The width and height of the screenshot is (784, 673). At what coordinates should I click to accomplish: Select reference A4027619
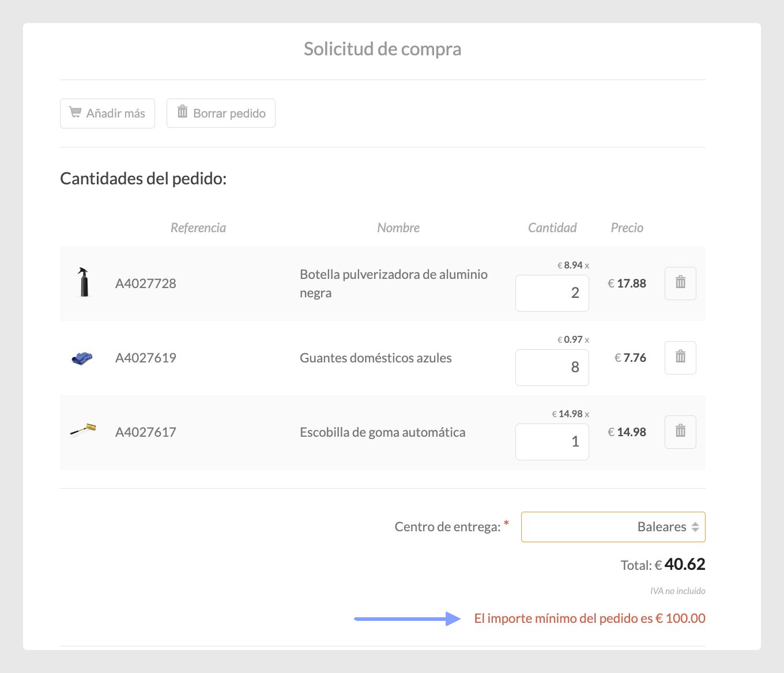click(x=146, y=358)
